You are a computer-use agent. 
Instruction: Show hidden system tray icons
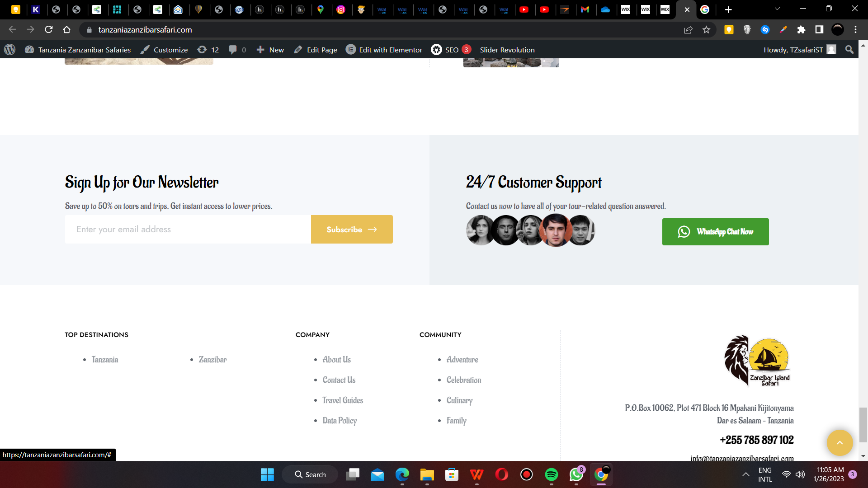[745, 474]
